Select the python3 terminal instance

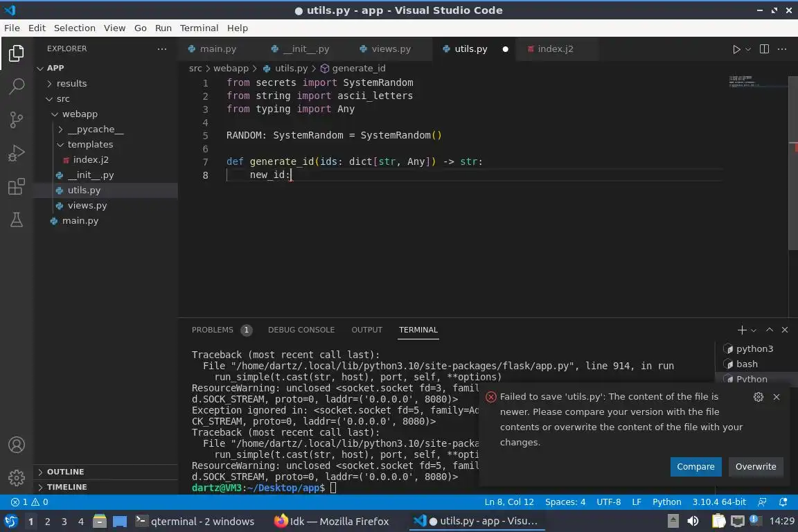click(x=755, y=348)
